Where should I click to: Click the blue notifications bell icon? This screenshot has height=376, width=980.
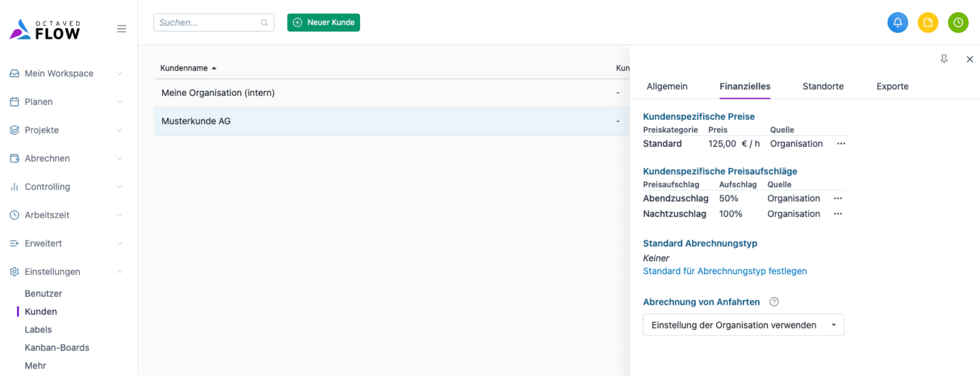(x=897, y=23)
